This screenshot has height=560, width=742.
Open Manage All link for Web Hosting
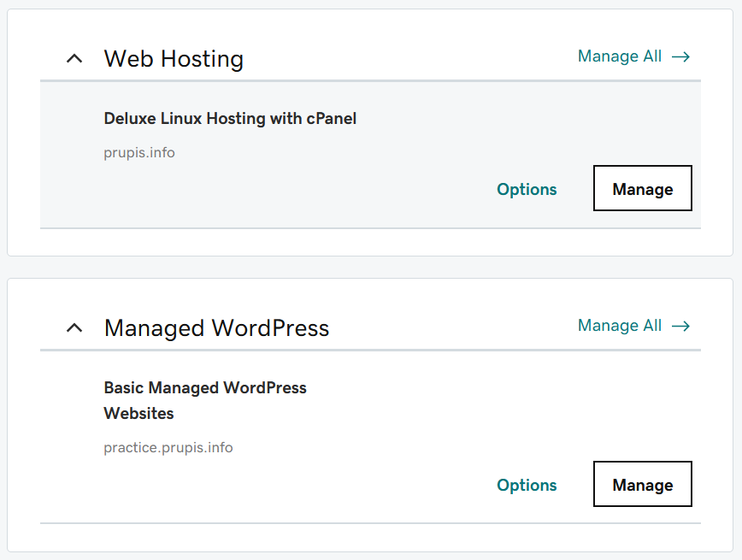pyautogui.click(x=633, y=56)
